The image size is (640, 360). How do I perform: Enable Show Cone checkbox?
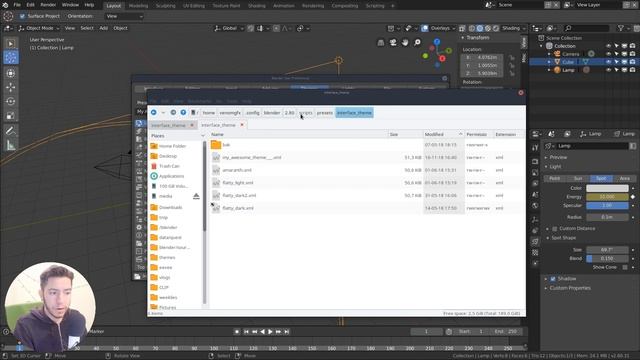pyautogui.click(x=625, y=267)
